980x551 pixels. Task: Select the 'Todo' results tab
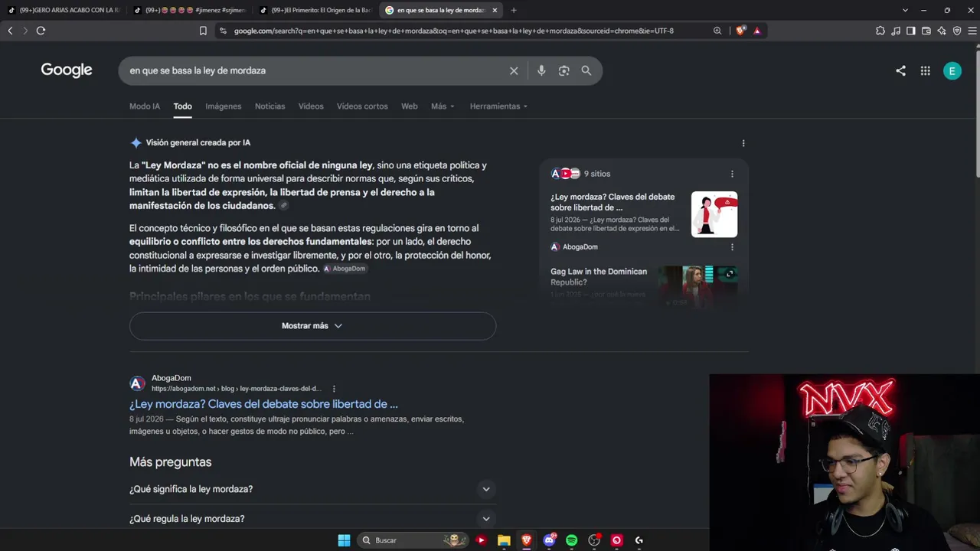click(x=182, y=106)
